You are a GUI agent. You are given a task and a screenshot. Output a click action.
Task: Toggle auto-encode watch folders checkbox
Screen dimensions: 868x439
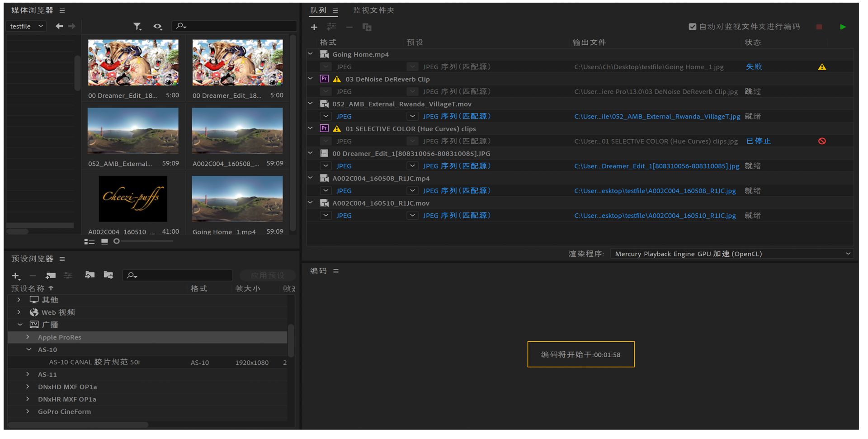[x=692, y=27]
